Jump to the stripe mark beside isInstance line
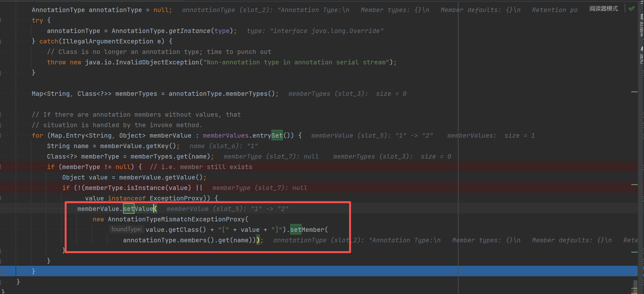The width and height of the screenshot is (644, 294). (634, 184)
